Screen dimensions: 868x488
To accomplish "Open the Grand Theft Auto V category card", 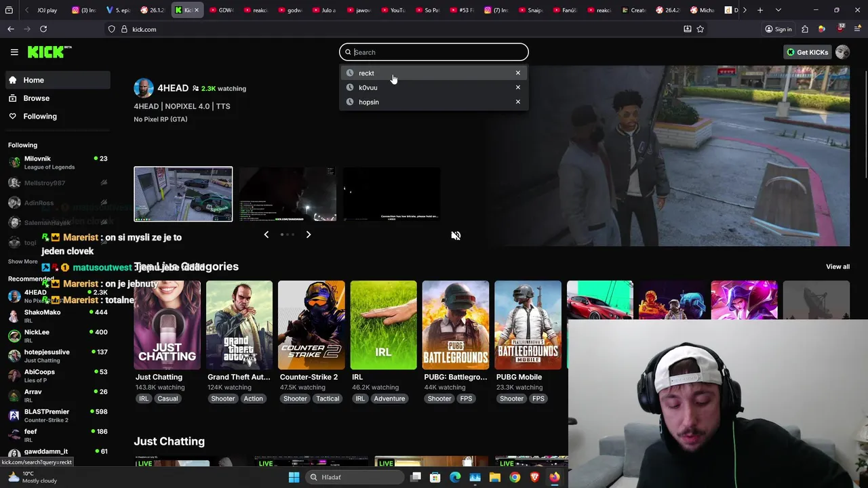I will pos(239,325).
